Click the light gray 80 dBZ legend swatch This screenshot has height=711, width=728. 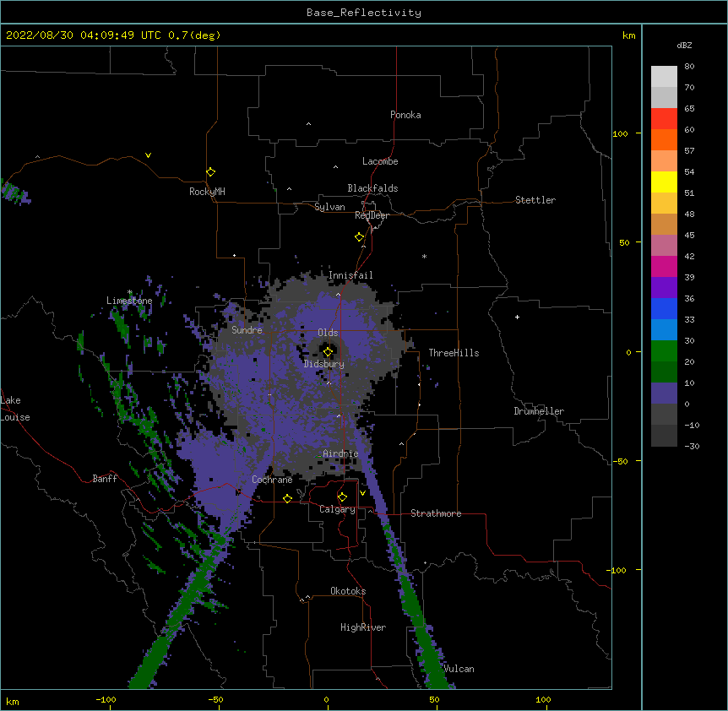[x=664, y=76]
